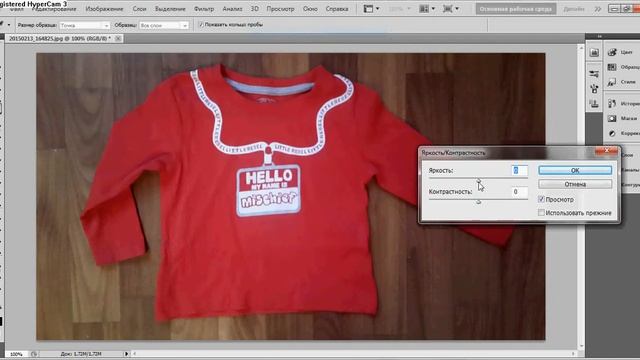The height and width of the screenshot is (360, 640).
Task: Select the Основная рабочая среда workspace button
Action: point(516,9)
